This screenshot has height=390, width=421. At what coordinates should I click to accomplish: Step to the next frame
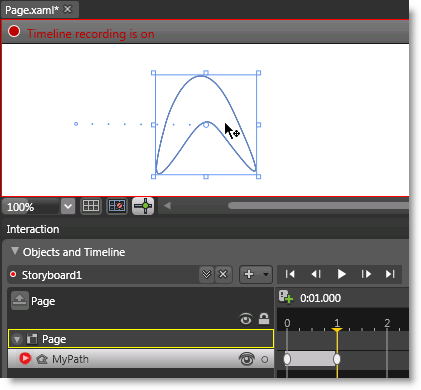[366, 274]
